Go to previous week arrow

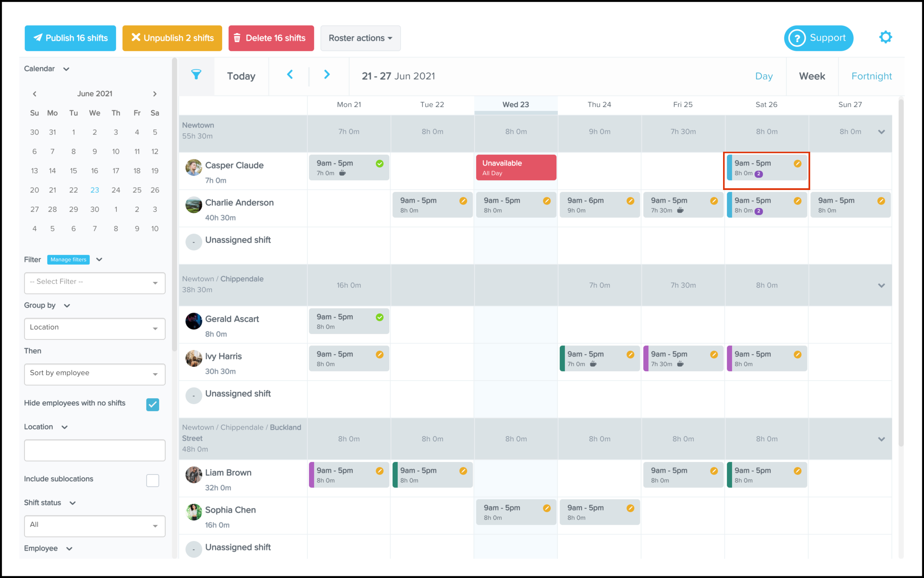tap(290, 75)
